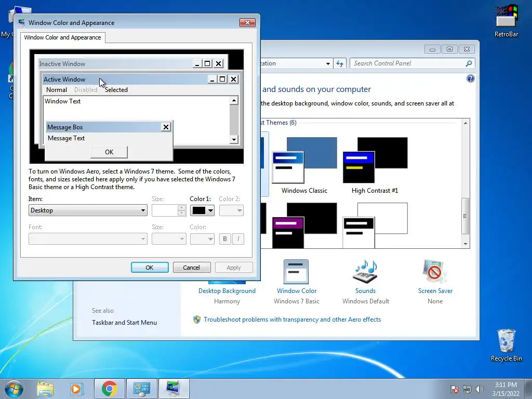Select the High Contrast White theme thumbnail
532x399 pixels.
pyautogui.click(x=375, y=225)
